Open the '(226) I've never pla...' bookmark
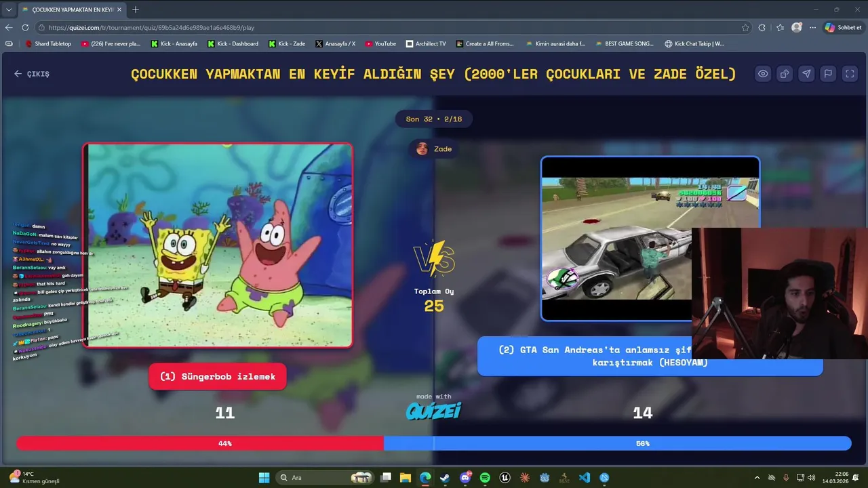The image size is (868, 488). tap(111, 43)
